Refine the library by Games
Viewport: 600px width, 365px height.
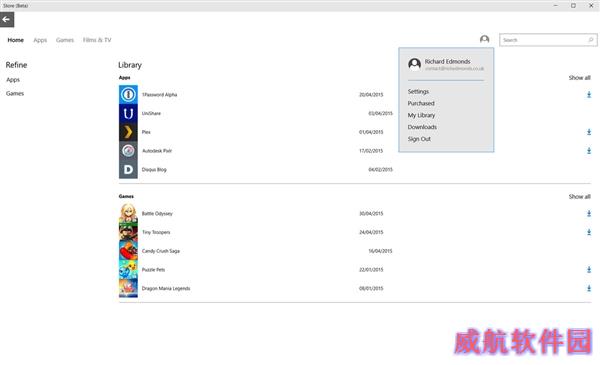pos(15,93)
